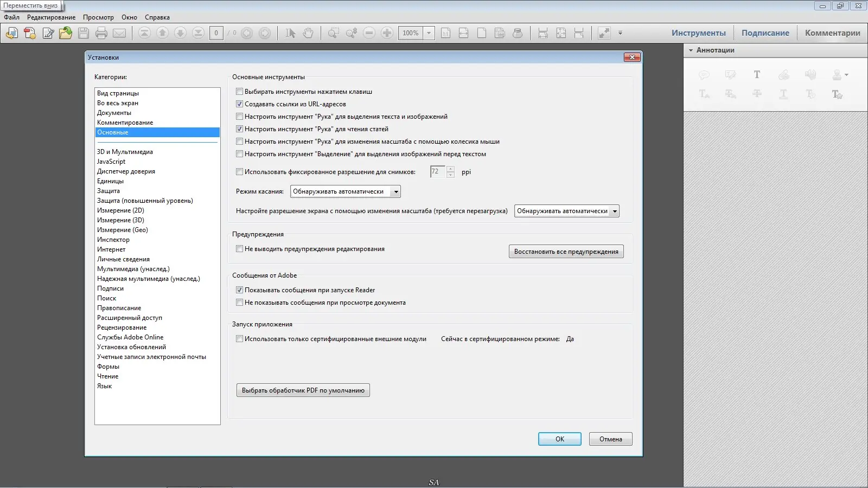Viewport: 868px width, 488px height.
Task: Click the green-arrow folder toolbar icon
Action: (x=66, y=33)
